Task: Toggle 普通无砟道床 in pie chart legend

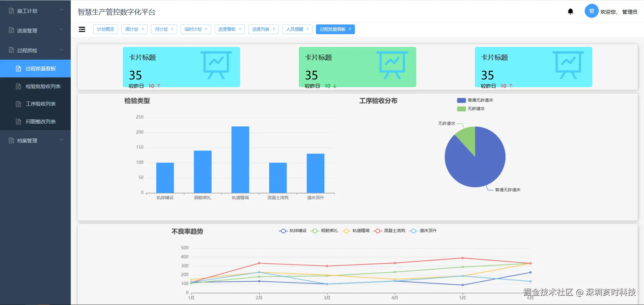Action: 475,100
